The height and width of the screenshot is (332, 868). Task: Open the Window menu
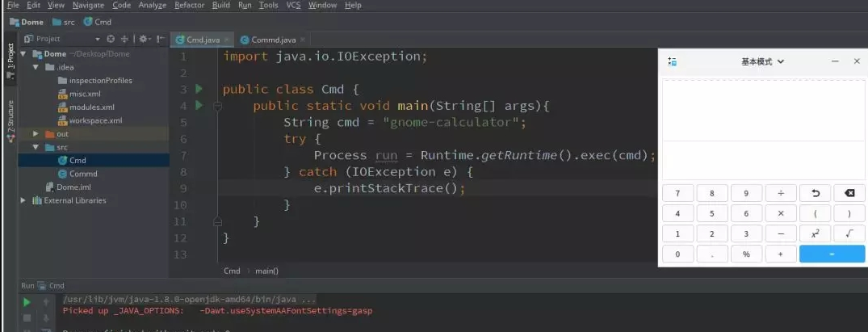322,5
